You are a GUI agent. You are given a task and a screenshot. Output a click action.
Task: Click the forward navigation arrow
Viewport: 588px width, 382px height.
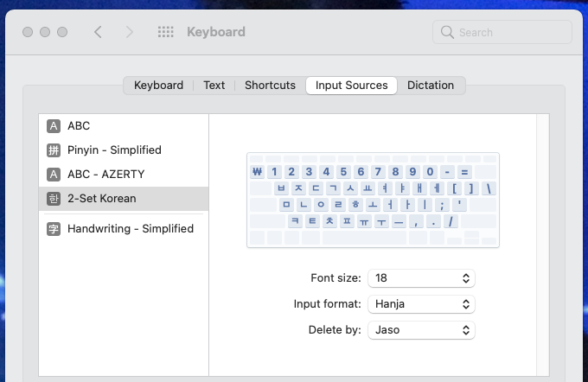(x=130, y=32)
